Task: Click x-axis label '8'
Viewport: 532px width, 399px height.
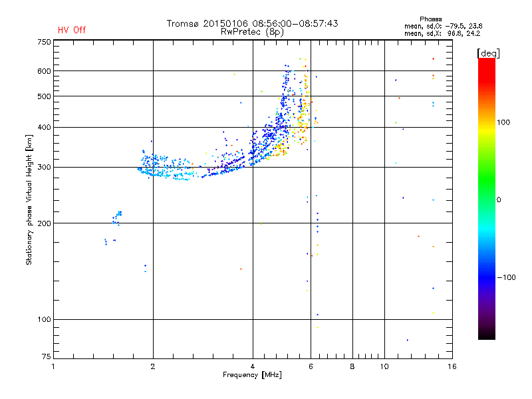Action: pyautogui.click(x=352, y=366)
